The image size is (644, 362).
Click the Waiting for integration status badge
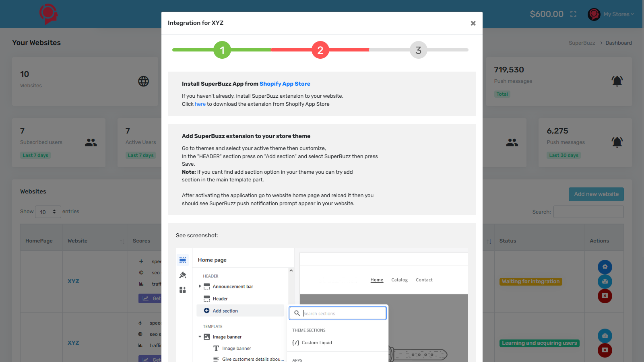click(530, 282)
